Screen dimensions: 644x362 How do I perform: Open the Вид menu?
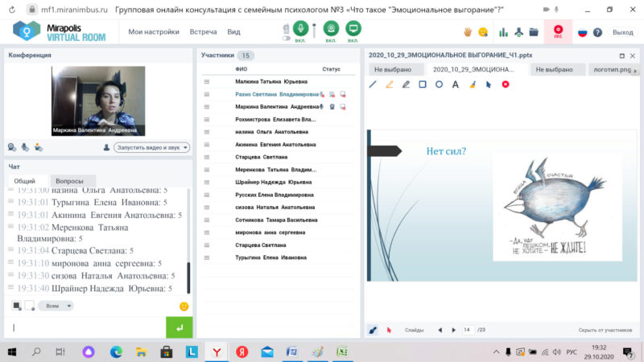coord(233,31)
